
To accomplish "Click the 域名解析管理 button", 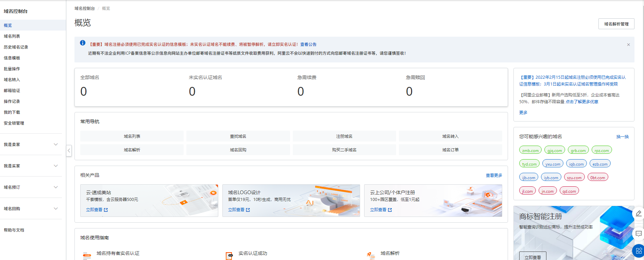I will (616, 24).
